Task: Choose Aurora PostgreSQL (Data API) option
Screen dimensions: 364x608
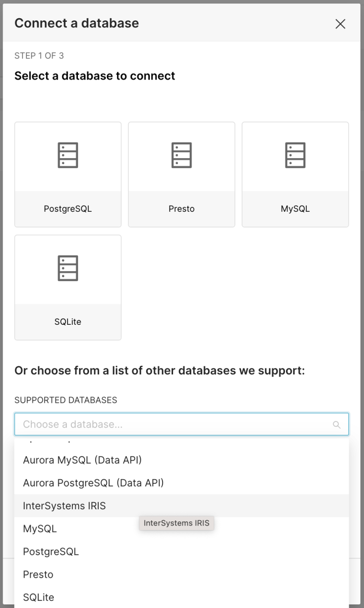Action: click(93, 483)
